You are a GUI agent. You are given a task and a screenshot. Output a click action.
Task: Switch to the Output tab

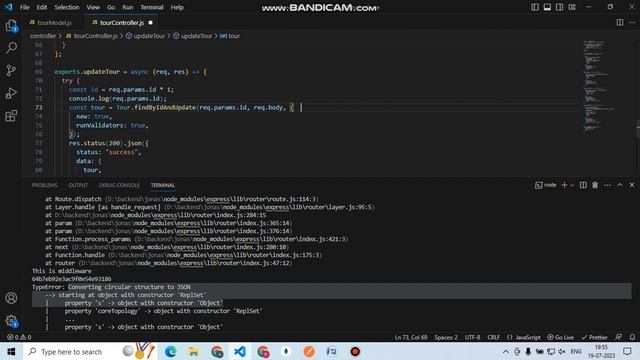click(78, 185)
